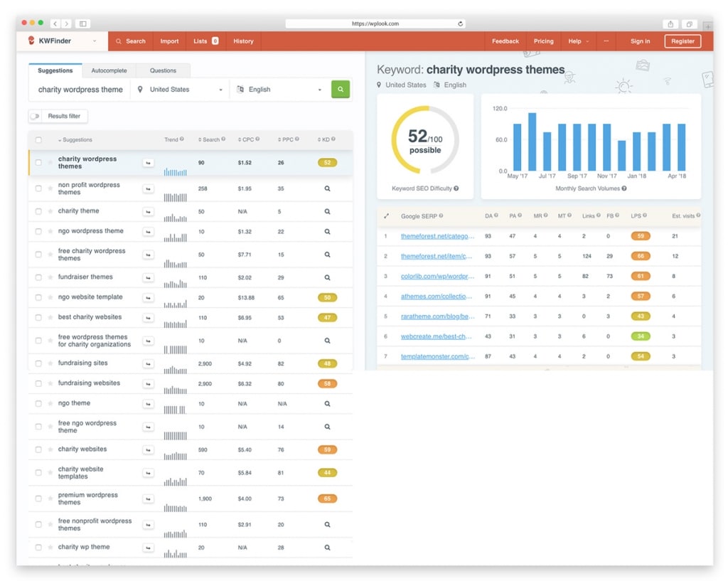Click the KD magnifier for 'charity theme'
This screenshot has height=581, width=728.
[327, 211]
